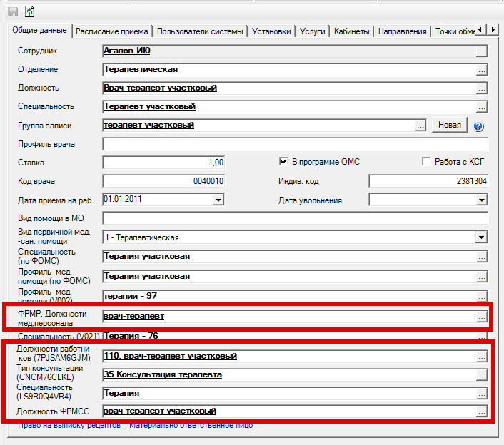The width and height of the screenshot is (504, 445).
Task: Open ellipsis for Тип консультации field
Action: 482,374
